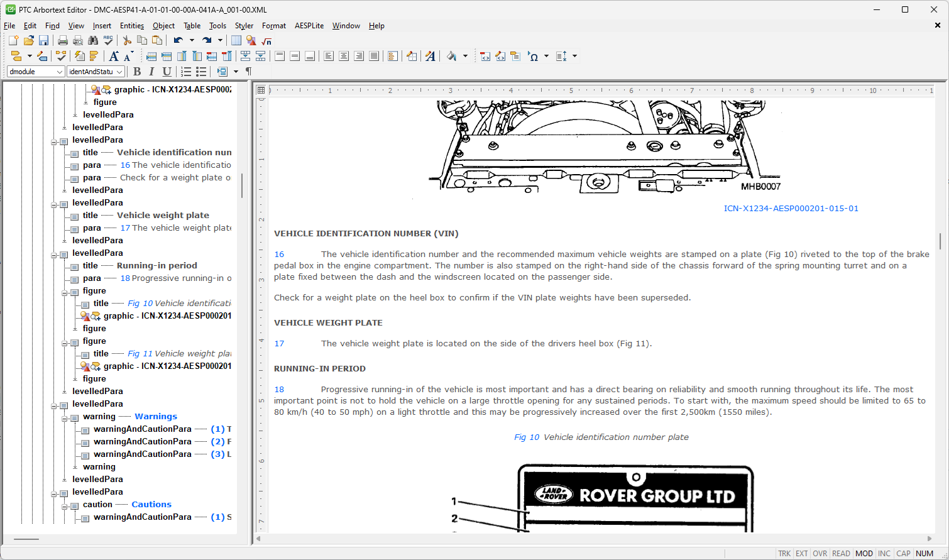Toggle the paragraph marks display button

(248, 72)
